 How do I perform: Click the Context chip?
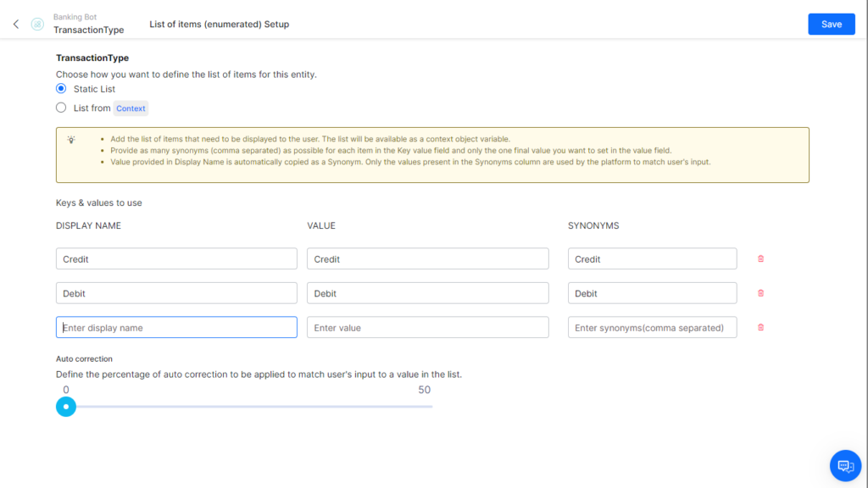coord(131,108)
